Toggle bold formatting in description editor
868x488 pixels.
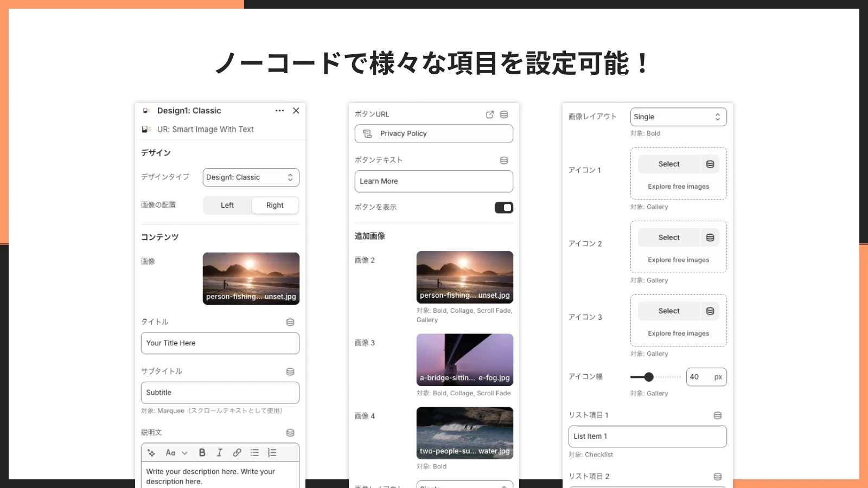202,453
